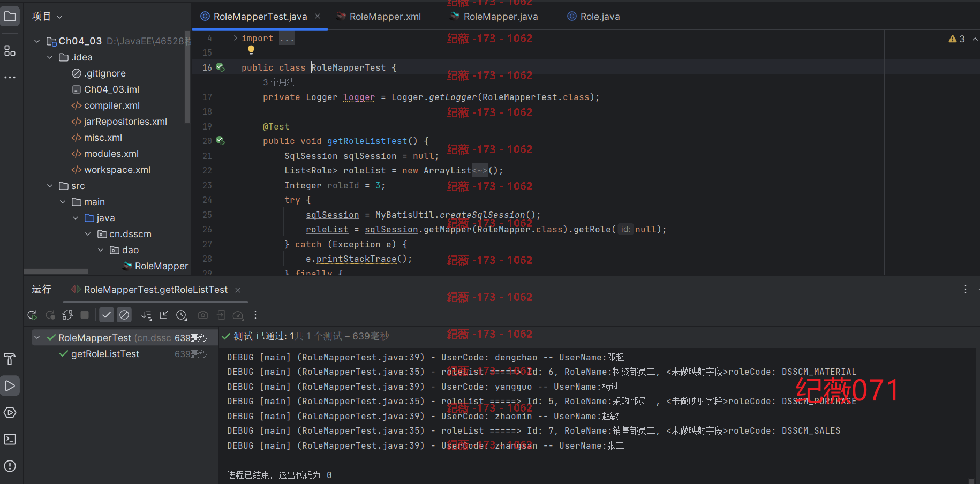Collapse the .idea folder

click(x=50, y=57)
